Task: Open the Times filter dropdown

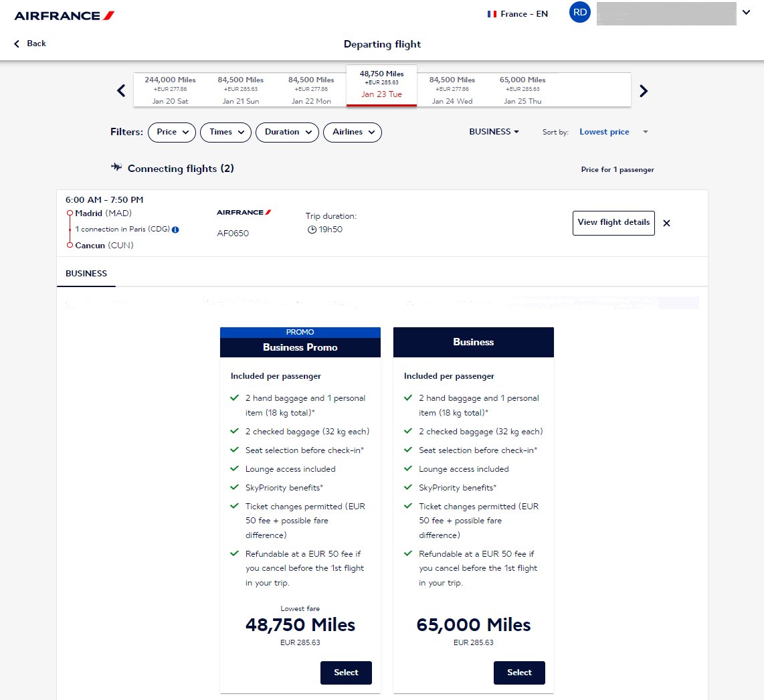Action: pyautogui.click(x=225, y=132)
